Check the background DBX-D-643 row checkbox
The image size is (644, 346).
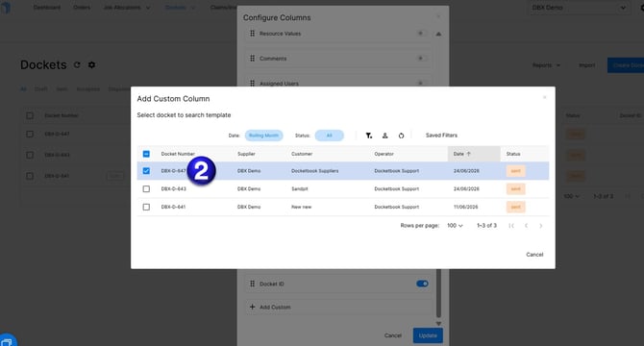[30, 155]
